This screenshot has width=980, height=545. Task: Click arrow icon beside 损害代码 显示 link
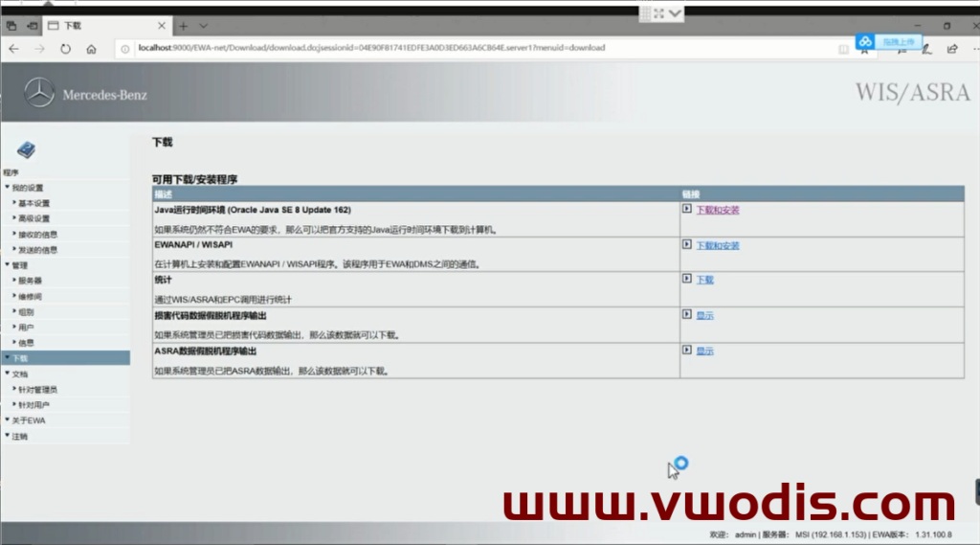687,314
